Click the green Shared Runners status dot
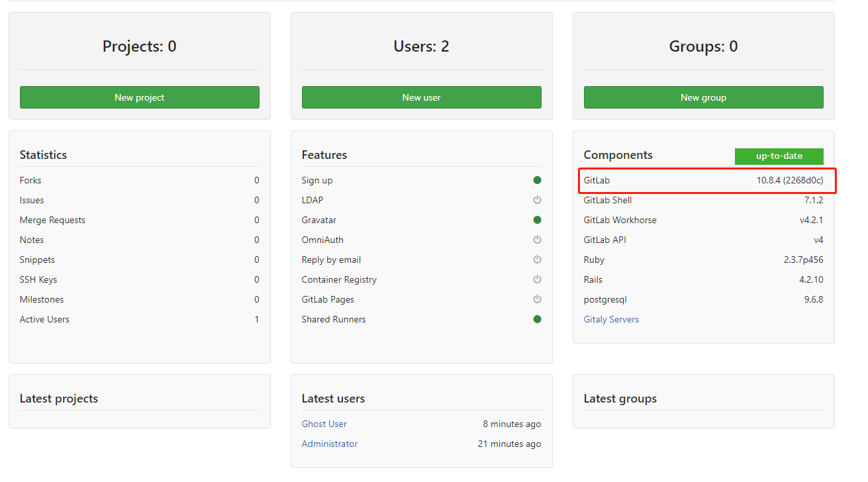Viewport: 868px width, 482px height. tap(537, 319)
